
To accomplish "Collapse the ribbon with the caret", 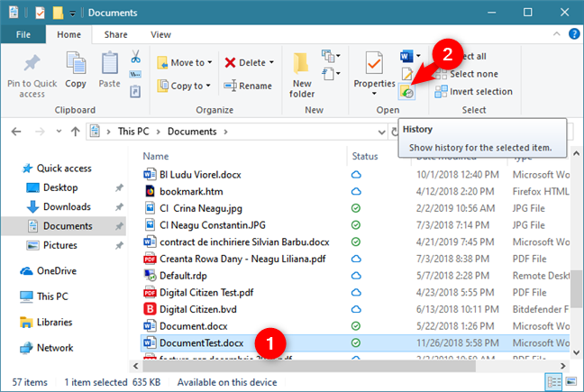I will (556, 34).
